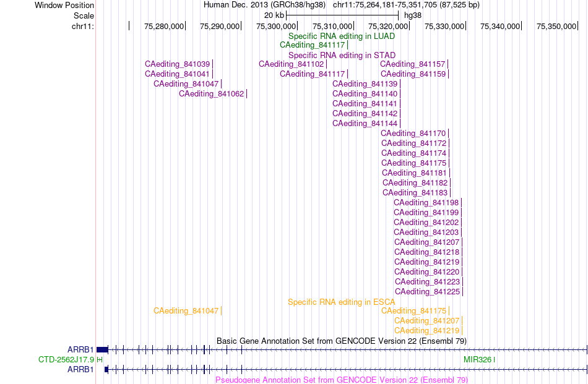Image resolution: width=588 pixels, height=384 pixels.
Task: Click the purple CAediting_841183 label
Action: 415,192
